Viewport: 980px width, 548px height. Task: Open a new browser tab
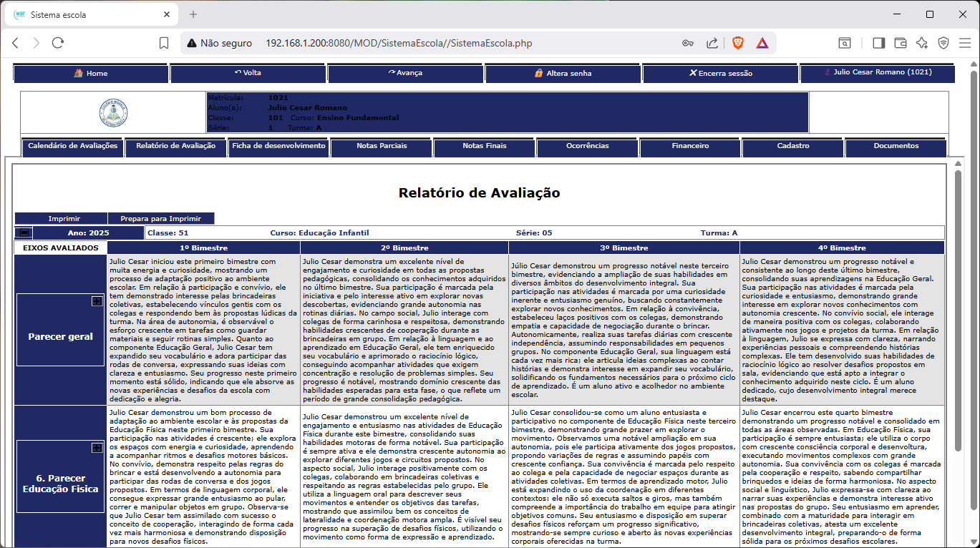193,14
